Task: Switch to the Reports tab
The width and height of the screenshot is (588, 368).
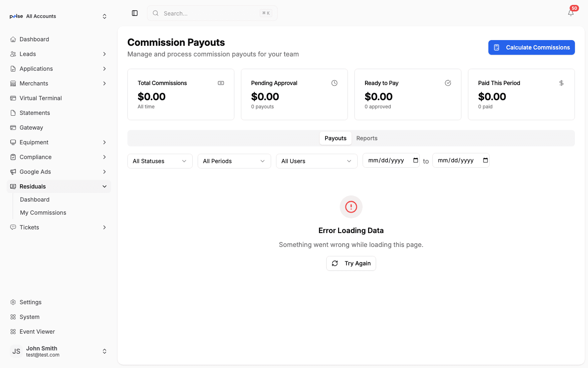Action: 367,138
